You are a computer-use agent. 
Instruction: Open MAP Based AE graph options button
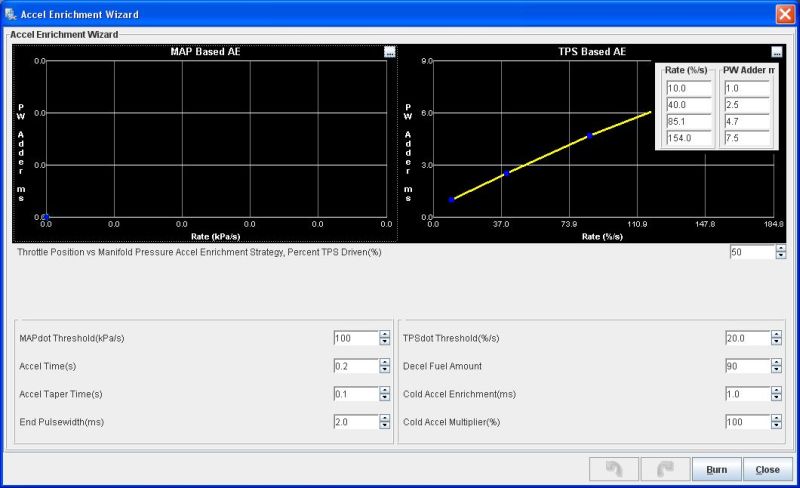coord(389,52)
